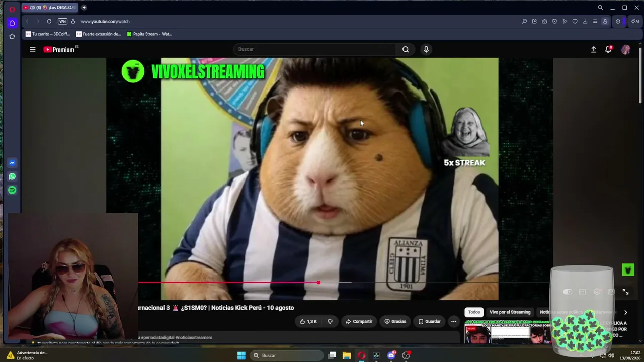Open the Loco Mandy recommended video thumbnail
The width and height of the screenshot is (644, 362).
(x=507, y=332)
